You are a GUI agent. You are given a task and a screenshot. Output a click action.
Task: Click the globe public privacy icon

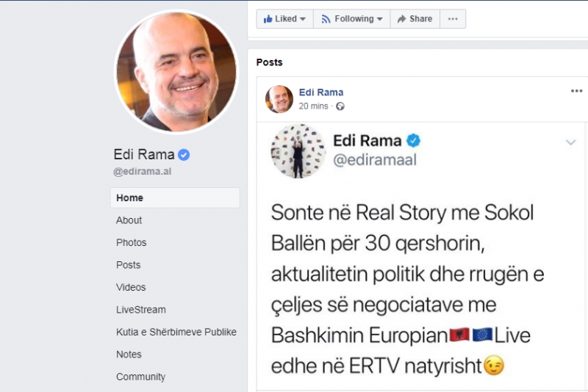click(340, 106)
